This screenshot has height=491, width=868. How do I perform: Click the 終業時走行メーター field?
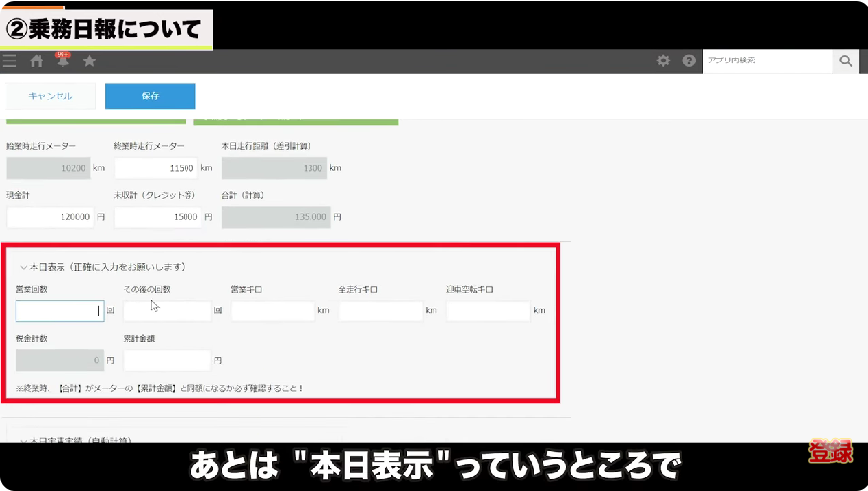(156, 169)
